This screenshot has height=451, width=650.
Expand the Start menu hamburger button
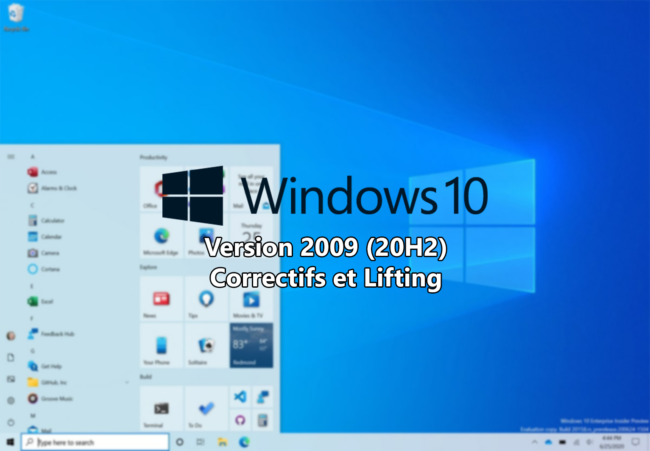coord(11,157)
